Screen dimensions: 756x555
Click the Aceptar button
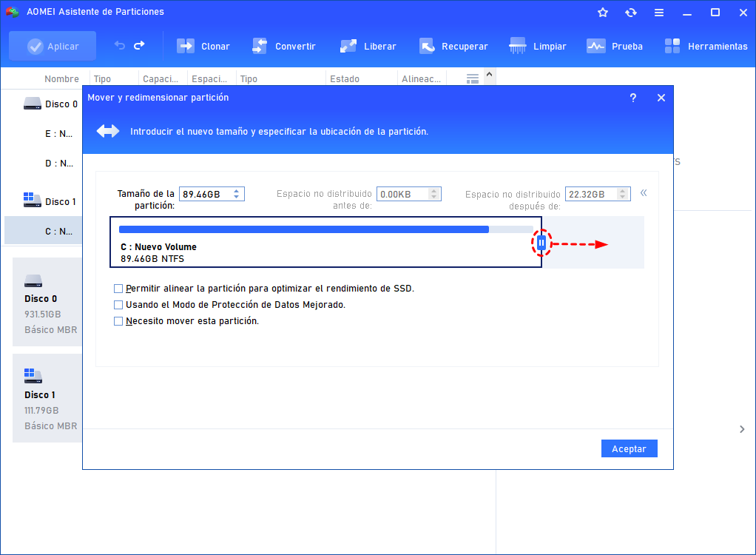point(630,448)
